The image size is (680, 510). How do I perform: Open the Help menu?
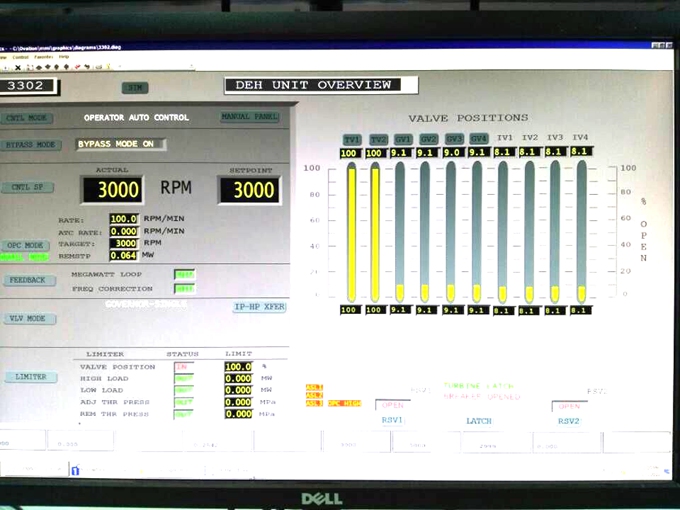(64, 57)
